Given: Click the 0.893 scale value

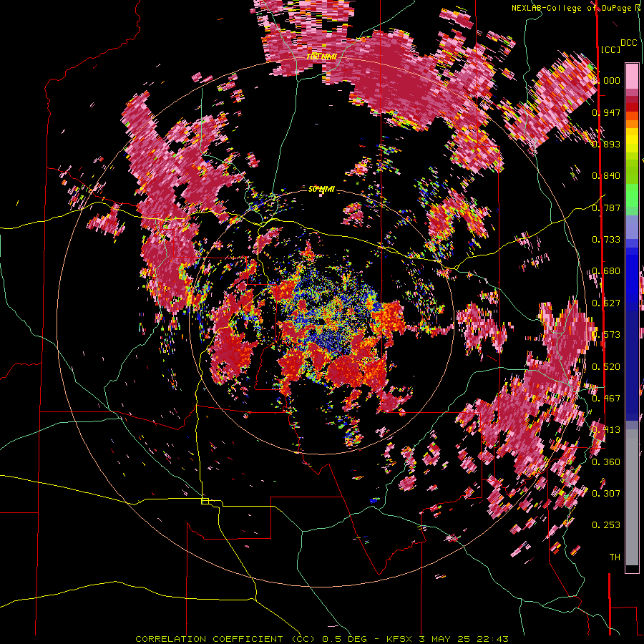Looking at the screenshot, I should coord(606,144).
